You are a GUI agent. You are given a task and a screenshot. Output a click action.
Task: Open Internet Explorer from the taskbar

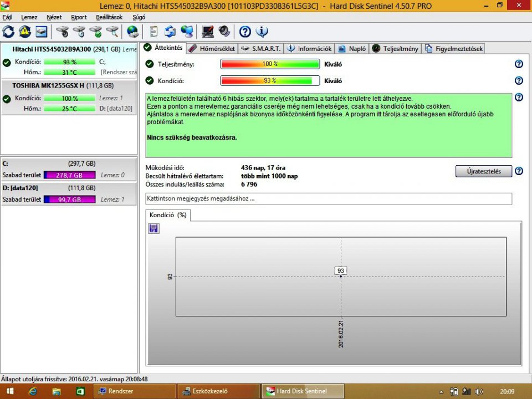coord(33,391)
